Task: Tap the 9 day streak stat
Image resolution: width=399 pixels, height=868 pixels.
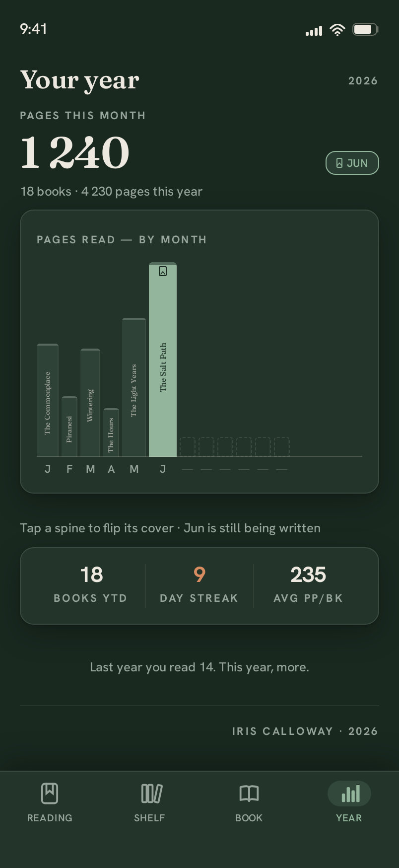Action: coord(199,585)
